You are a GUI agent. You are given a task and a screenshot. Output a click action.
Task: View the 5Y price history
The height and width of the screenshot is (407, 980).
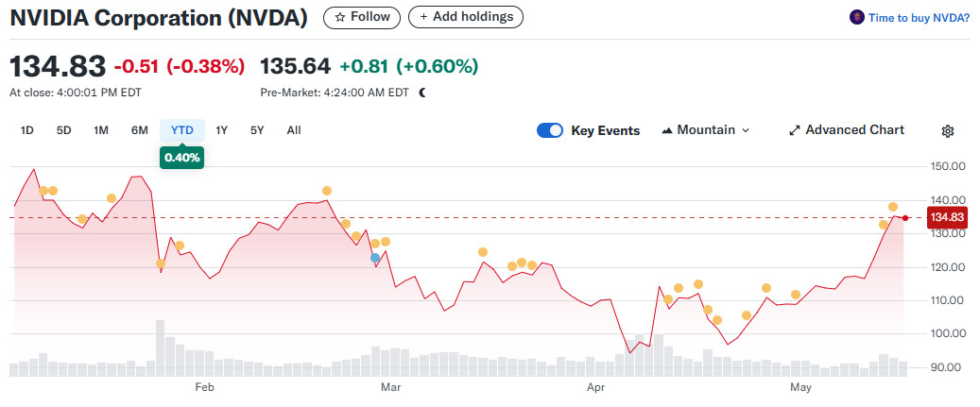coord(257,130)
